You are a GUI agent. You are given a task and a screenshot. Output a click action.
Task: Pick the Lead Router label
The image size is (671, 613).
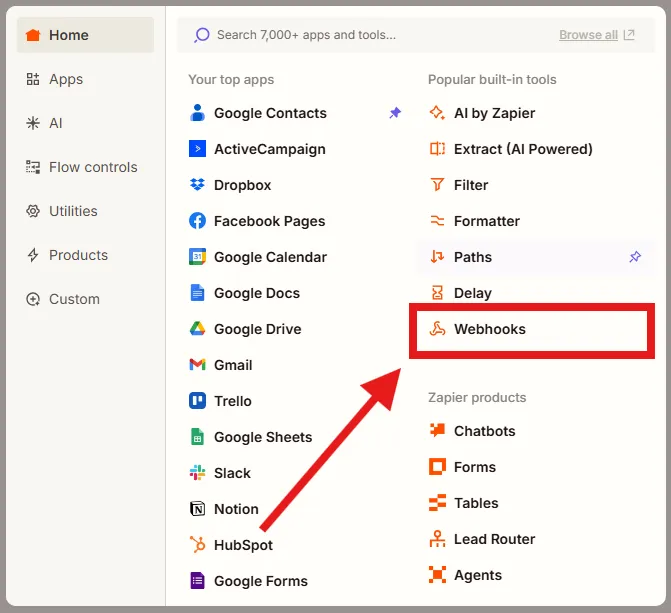(x=494, y=539)
